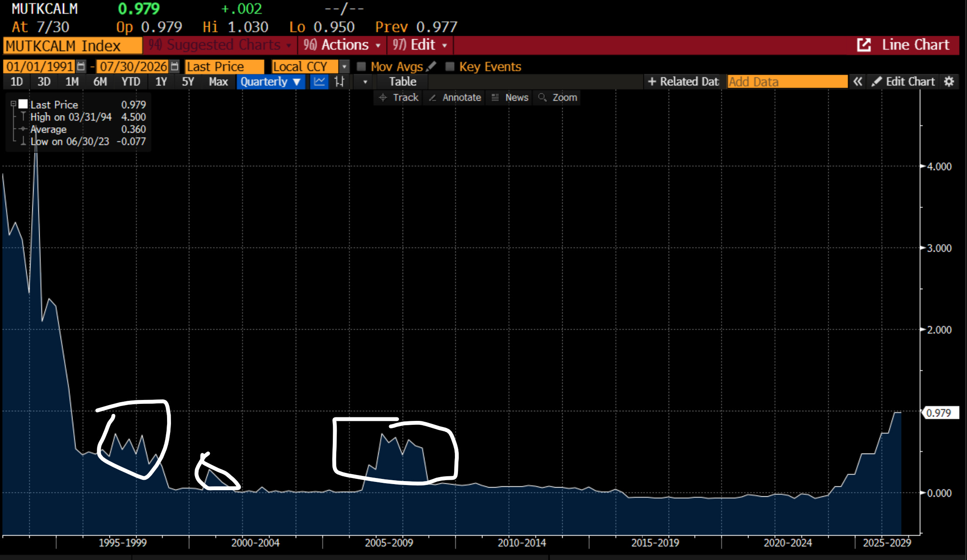Expand the arrow beside Local CCY
967x560 pixels.
point(344,67)
